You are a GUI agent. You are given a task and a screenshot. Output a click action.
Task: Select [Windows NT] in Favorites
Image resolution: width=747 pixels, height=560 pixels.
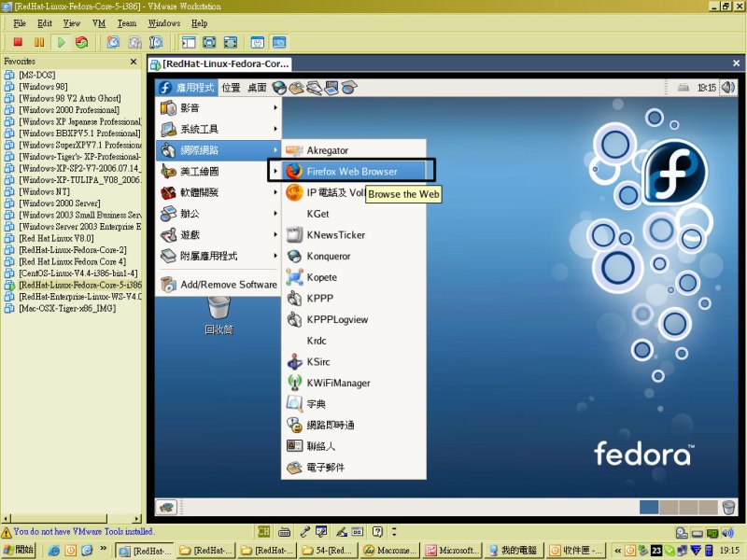coord(44,192)
